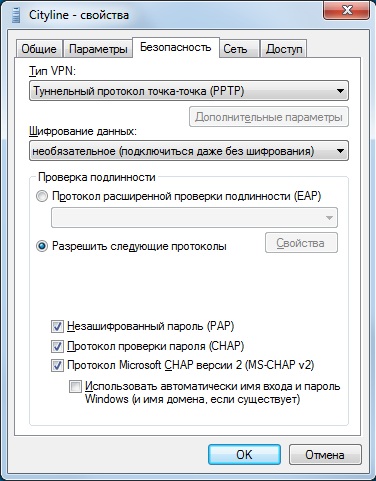The height and width of the screenshot is (481, 376).
Task: Select the Безопасность tab
Action: coord(176,48)
